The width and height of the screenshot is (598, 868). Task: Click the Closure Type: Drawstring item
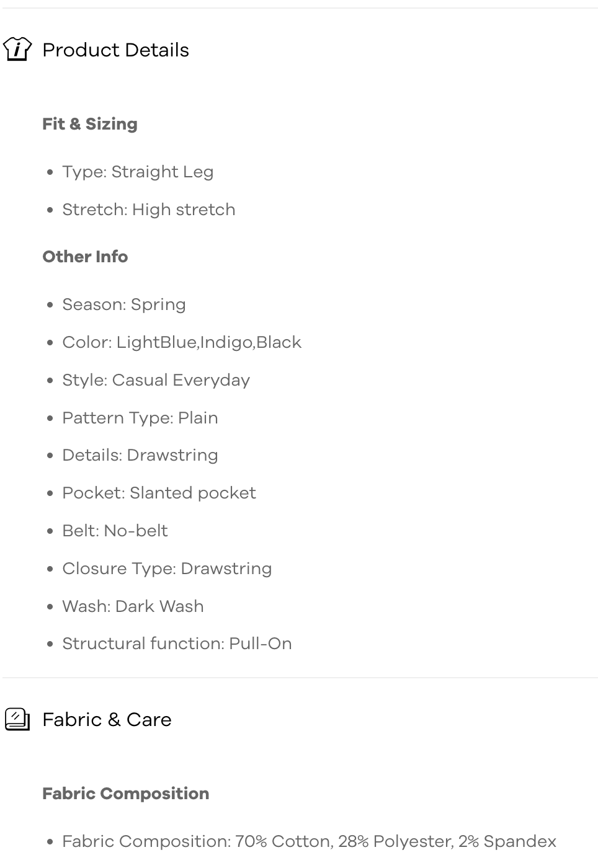coord(167,569)
